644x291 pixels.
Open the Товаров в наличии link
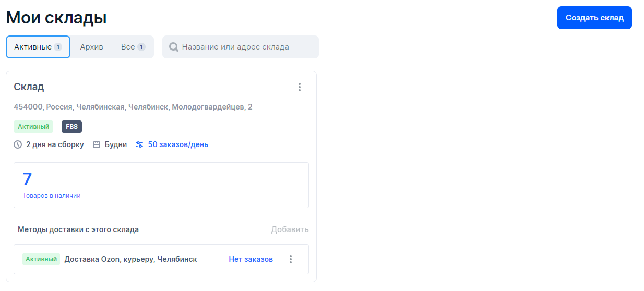52,196
